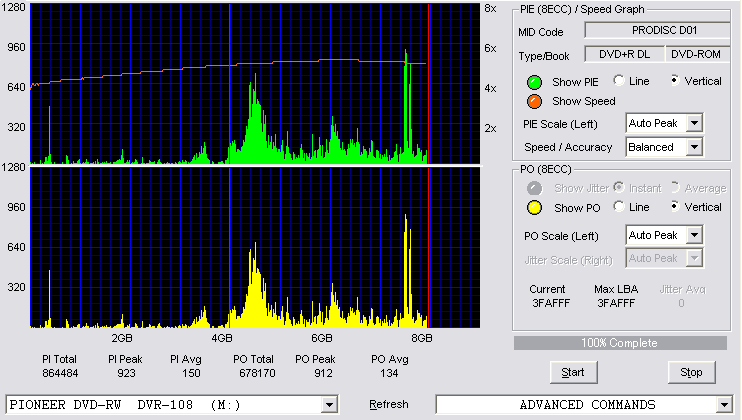Image resolution: width=742 pixels, height=420 pixels.
Task: Click the gray Show Jitter indicator
Action: point(534,188)
